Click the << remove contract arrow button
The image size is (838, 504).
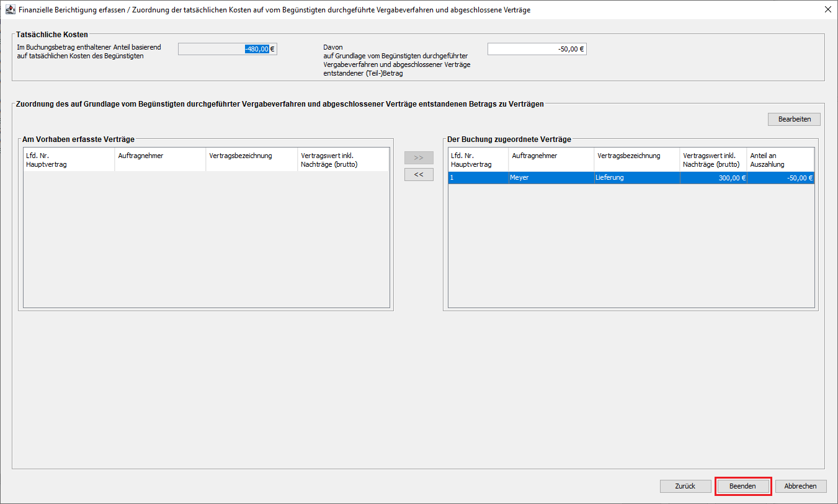tap(419, 175)
